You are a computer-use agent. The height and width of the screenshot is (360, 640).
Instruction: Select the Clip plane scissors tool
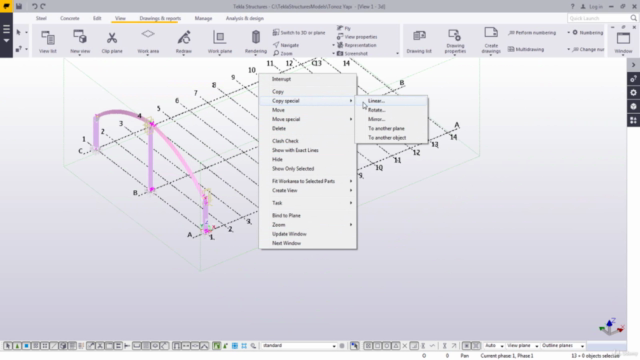[x=112, y=41]
